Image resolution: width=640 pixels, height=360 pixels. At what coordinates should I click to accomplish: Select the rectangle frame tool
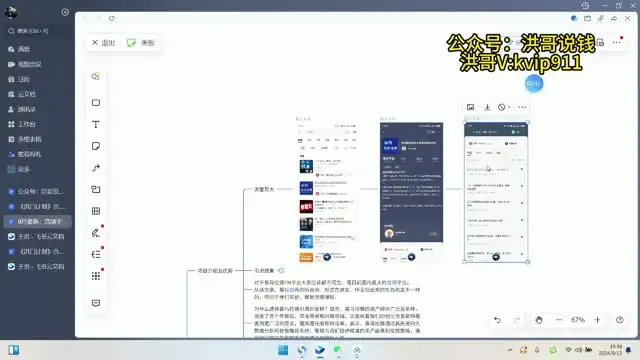96,102
